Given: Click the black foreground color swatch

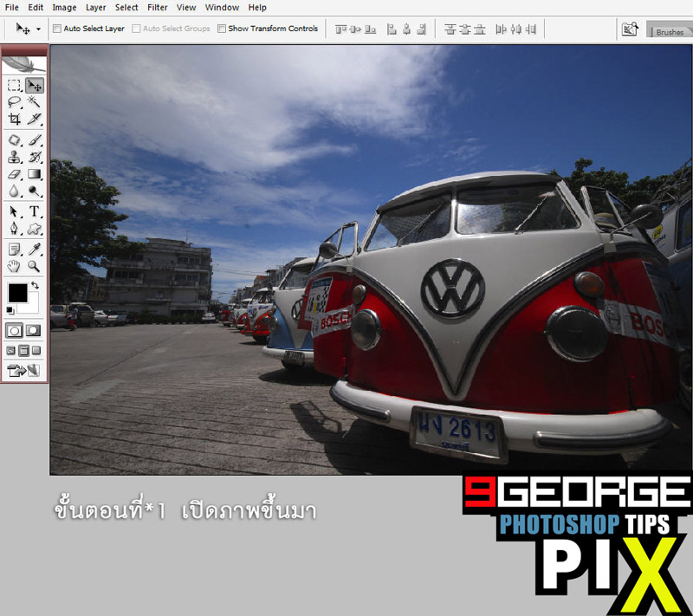Looking at the screenshot, I should pyautogui.click(x=17, y=294).
